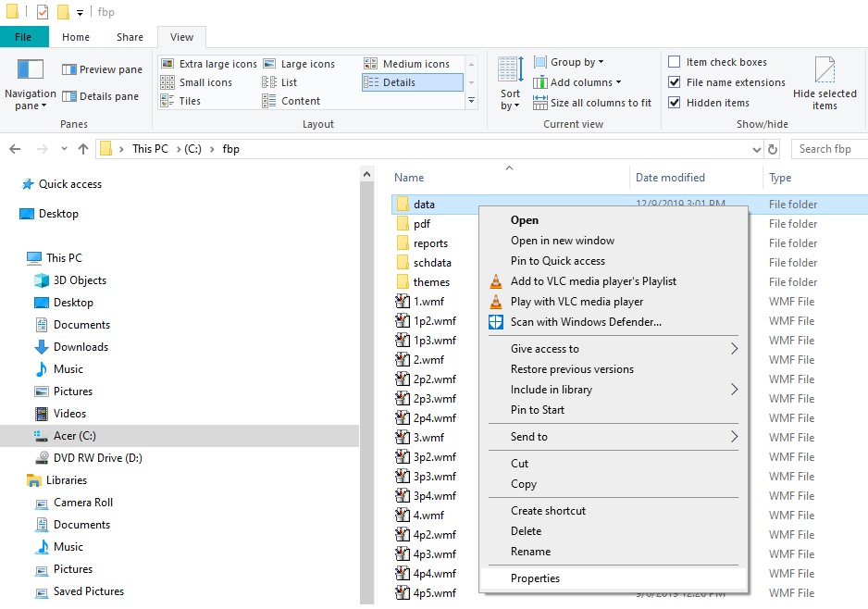
Task: Enable Item check boxes option
Action: coord(675,62)
